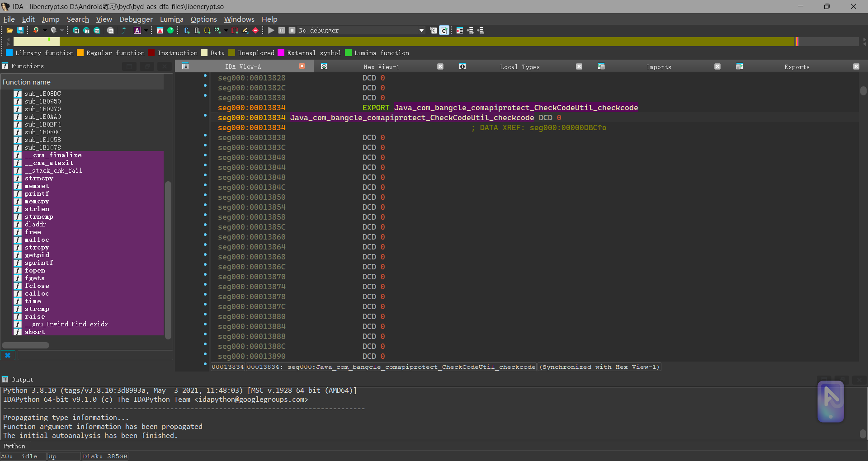Open the back-navigation history dropdown arrow
This screenshot has height=461, width=868.
45,30
